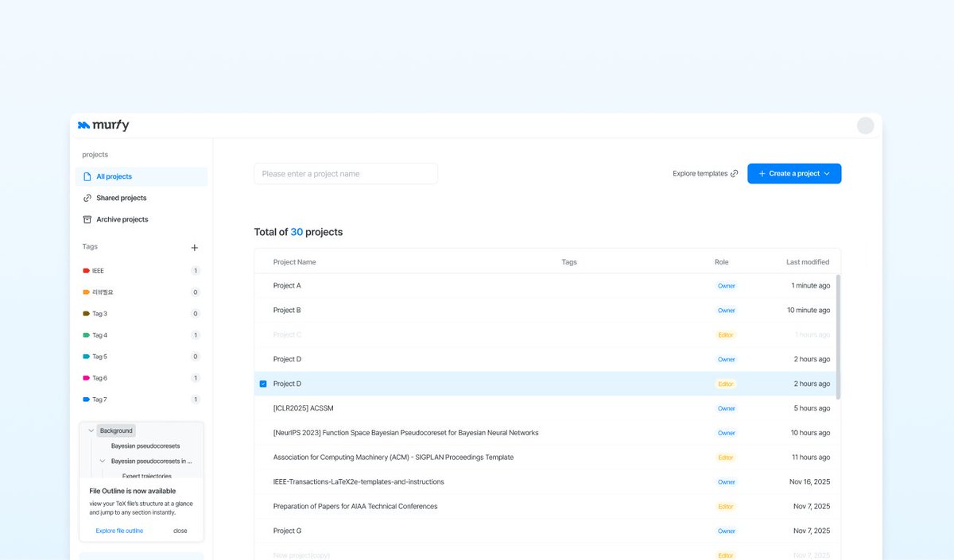954x560 pixels.
Task: Click Tag 3 label in sidebar
Action: [99, 314]
